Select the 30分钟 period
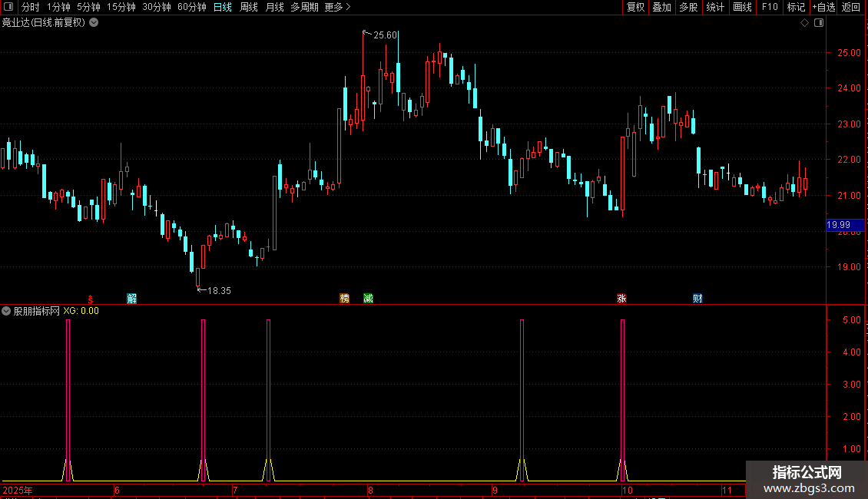 click(x=157, y=7)
